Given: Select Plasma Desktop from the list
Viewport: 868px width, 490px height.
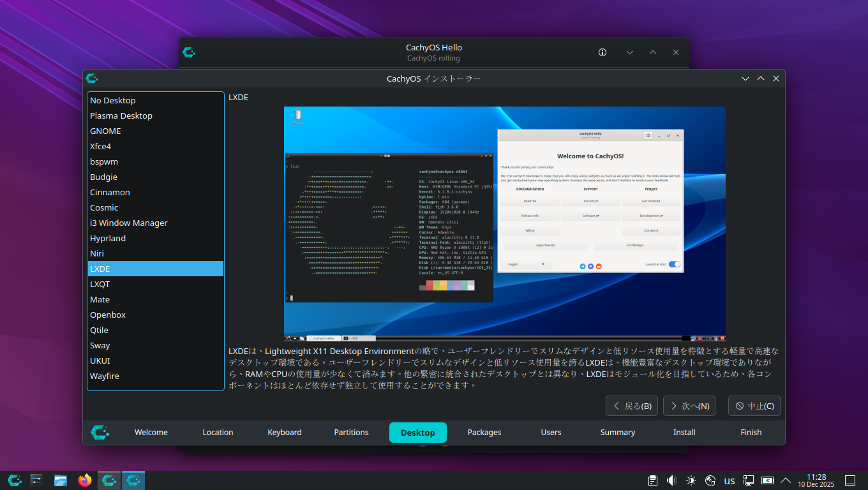Looking at the screenshot, I should click(x=121, y=115).
